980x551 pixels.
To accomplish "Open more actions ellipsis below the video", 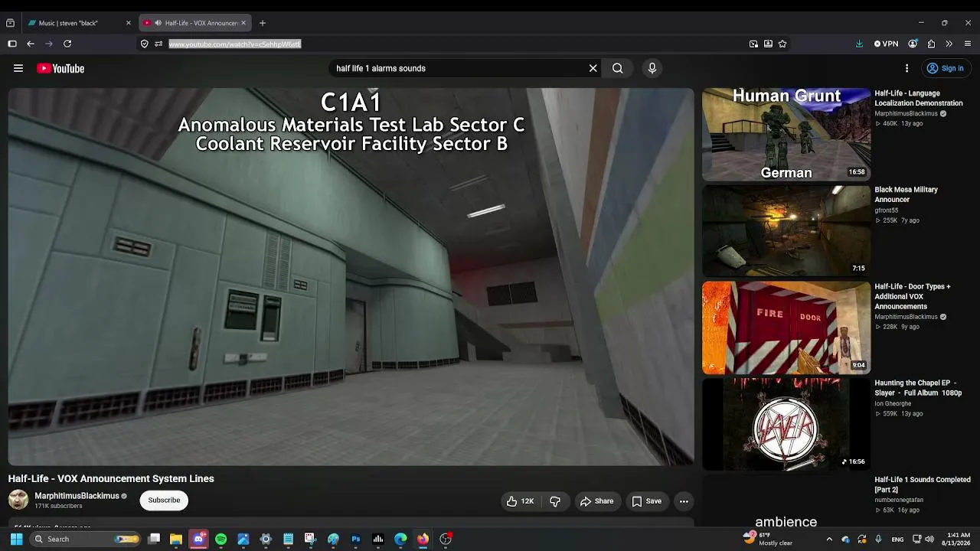I will point(684,501).
